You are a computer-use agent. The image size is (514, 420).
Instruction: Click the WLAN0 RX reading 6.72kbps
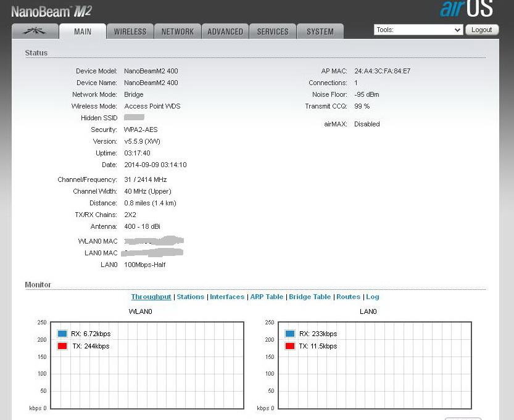coord(97,334)
